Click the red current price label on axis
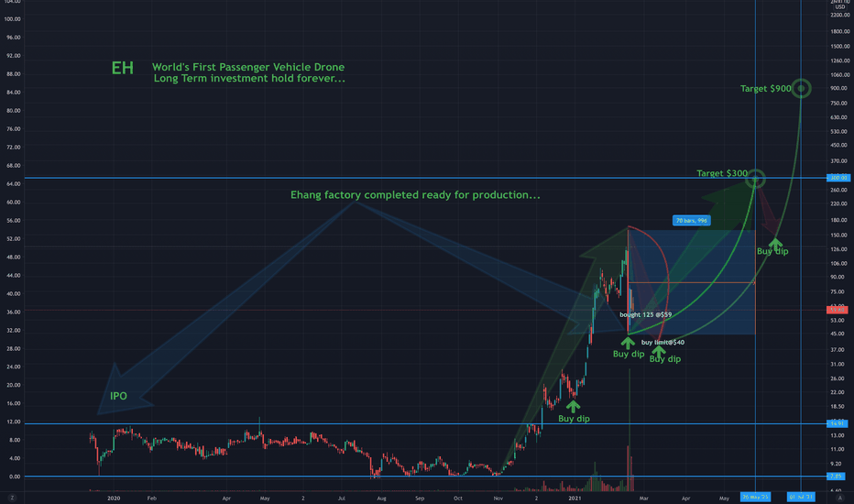The height and width of the screenshot is (504, 854). (x=838, y=310)
